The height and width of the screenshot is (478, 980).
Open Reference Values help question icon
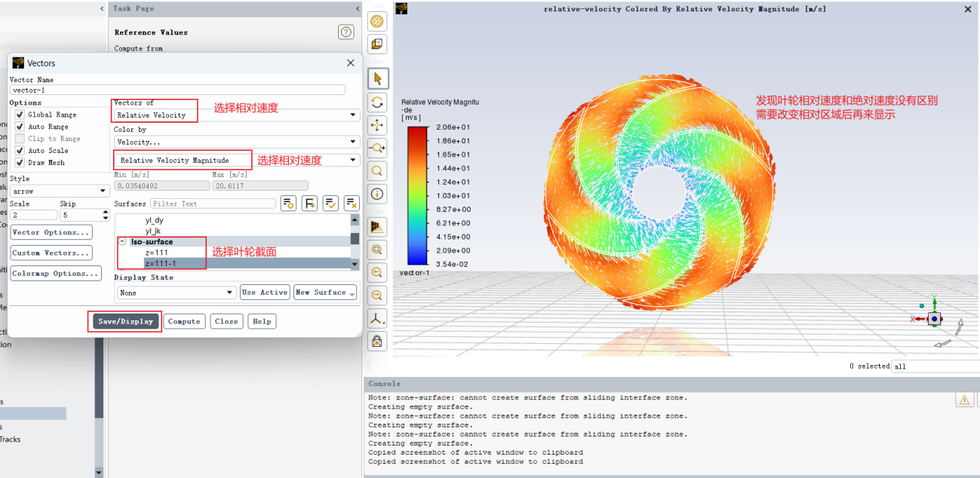point(346,32)
